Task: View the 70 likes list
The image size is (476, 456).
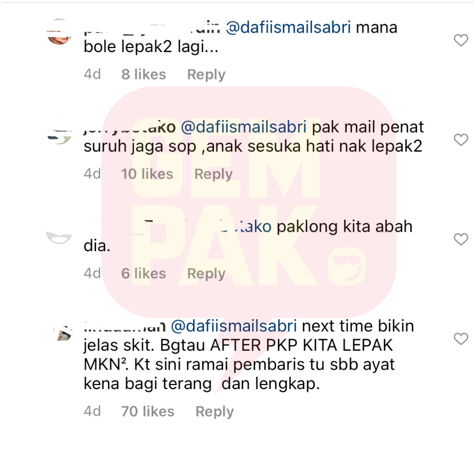Action: point(148,412)
